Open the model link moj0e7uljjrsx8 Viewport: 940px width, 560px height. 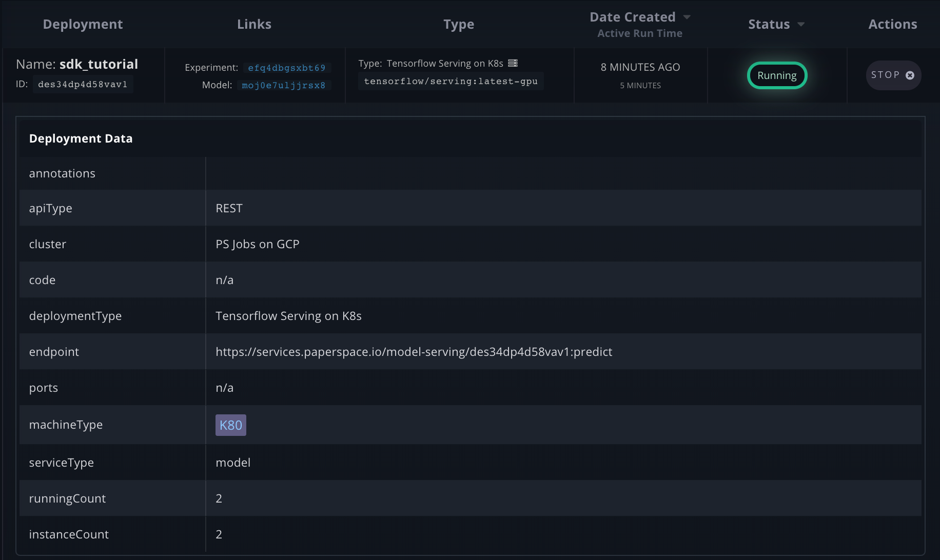point(283,85)
